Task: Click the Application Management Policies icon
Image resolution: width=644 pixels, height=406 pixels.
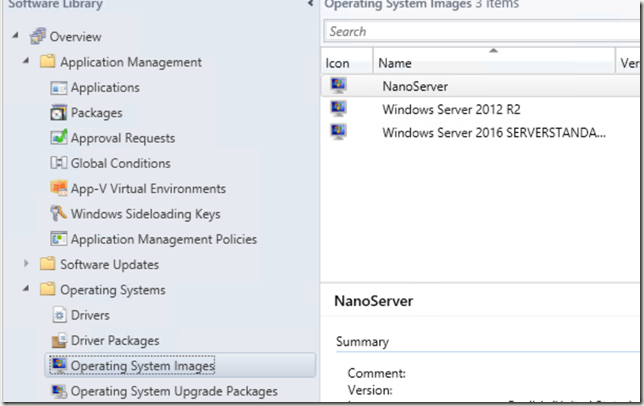Action: point(58,239)
